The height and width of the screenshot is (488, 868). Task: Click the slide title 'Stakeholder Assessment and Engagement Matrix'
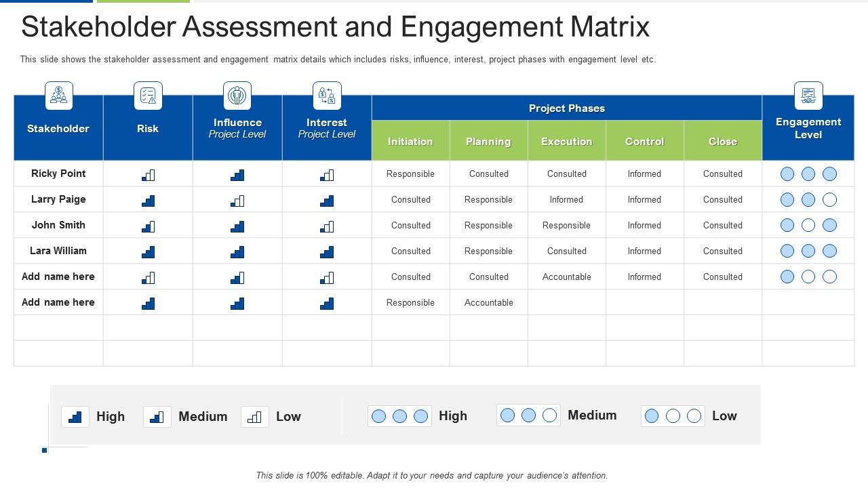click(x=336, y=27)
